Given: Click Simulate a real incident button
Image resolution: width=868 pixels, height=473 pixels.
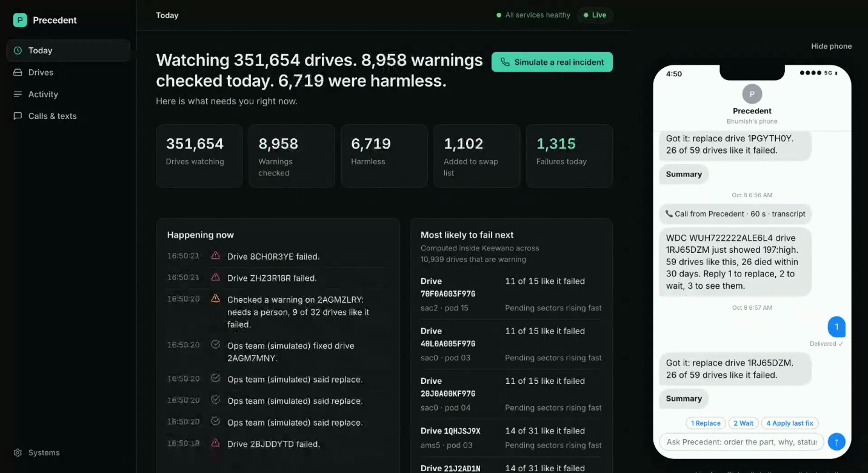Looking at the screenshot, I should pyautogui.click(x=552, y=62).
